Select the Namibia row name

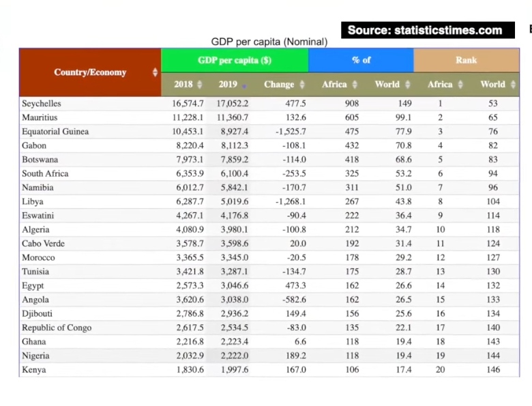38,188
